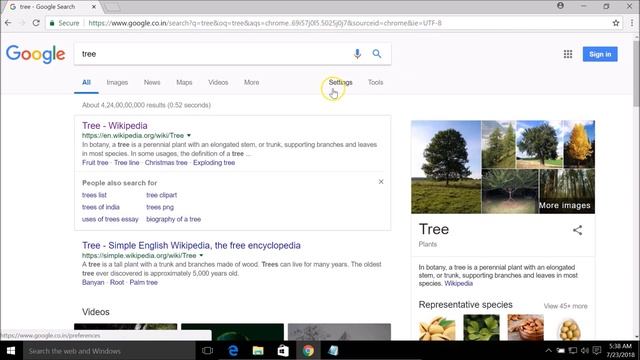This screenshot has height=360, width=640.
Task: Switch to the News tab
Action: point(152,82)
